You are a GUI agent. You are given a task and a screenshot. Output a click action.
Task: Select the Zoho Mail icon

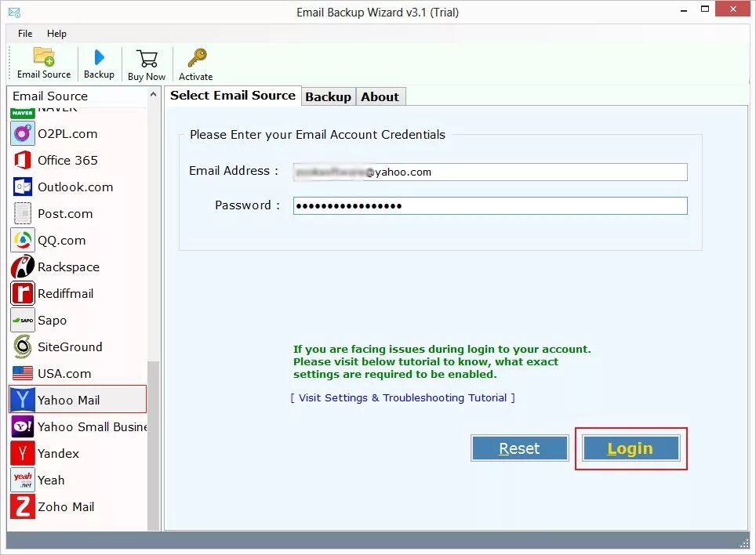click(x=23, y=507)
